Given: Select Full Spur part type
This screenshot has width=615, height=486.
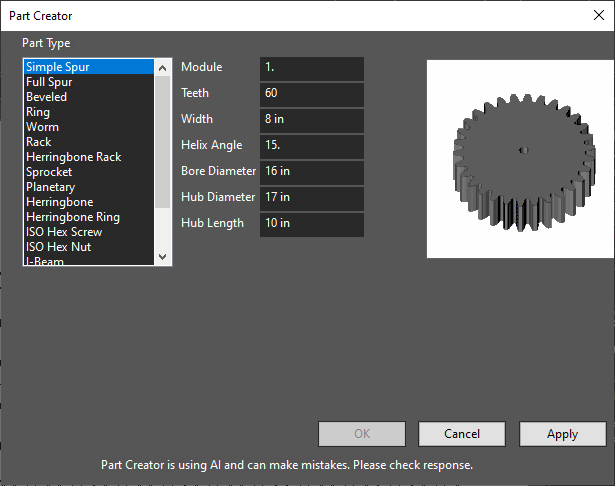Looking at the screenshot, I should (x=89, y=82).
